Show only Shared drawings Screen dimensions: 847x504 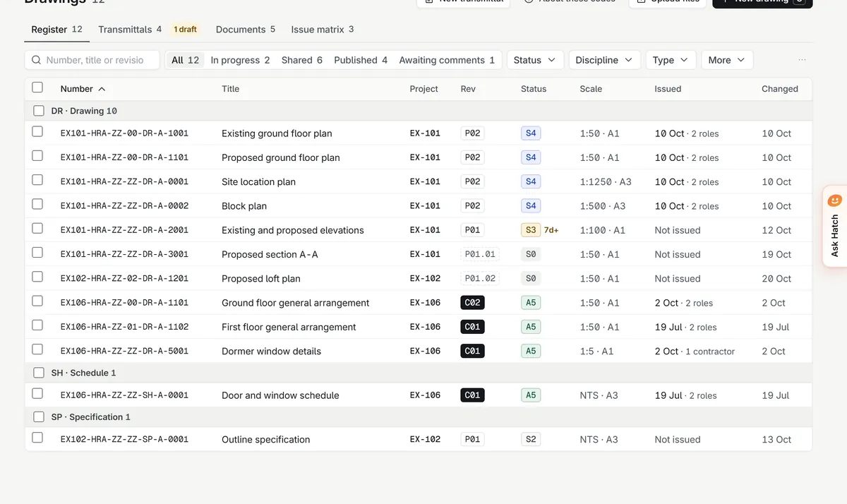(302, 60)
